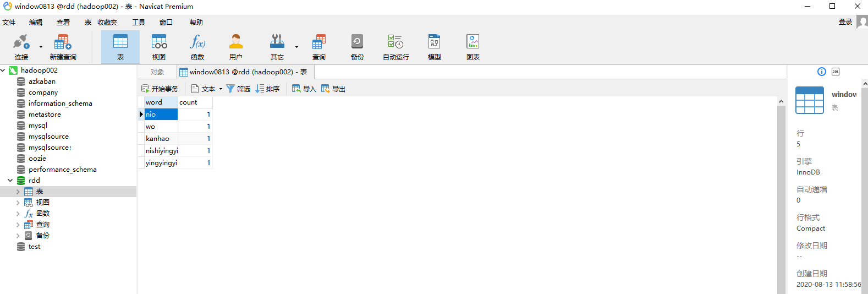Open the Charts (图表) toolbar icon
868x294 pixels.
[x=473, y=42]
